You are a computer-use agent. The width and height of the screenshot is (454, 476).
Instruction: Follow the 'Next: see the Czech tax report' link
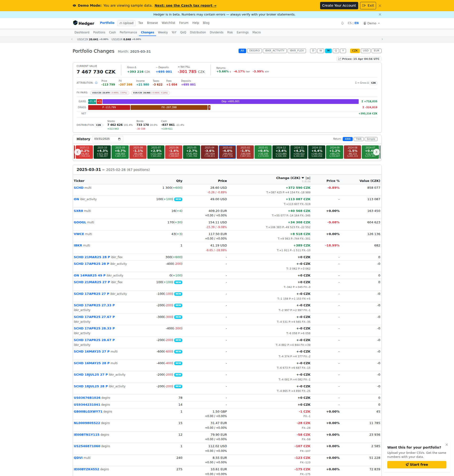tap(185, 5)
